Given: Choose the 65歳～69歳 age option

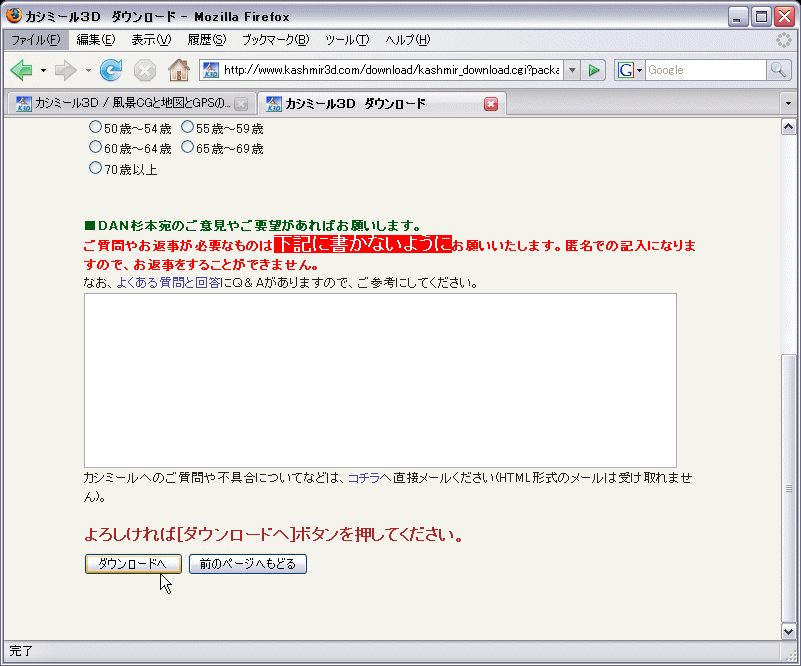Looking at the screenshot, I should point(187,147).
